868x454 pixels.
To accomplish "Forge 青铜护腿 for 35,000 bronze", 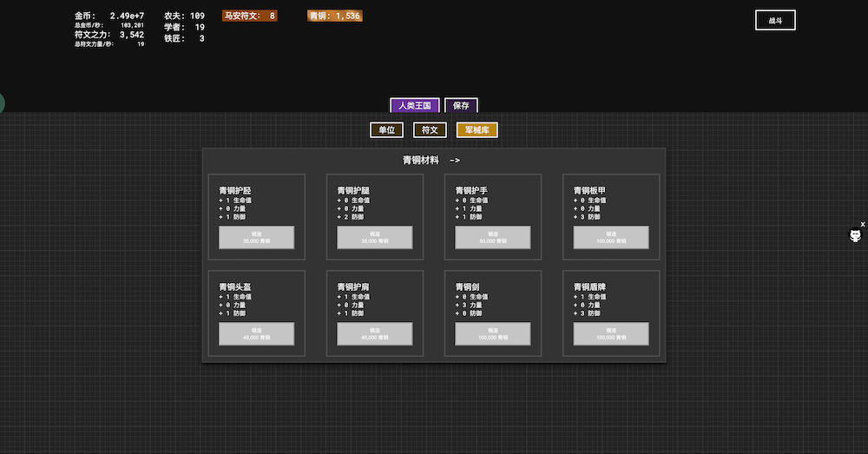I will [374, 237].
